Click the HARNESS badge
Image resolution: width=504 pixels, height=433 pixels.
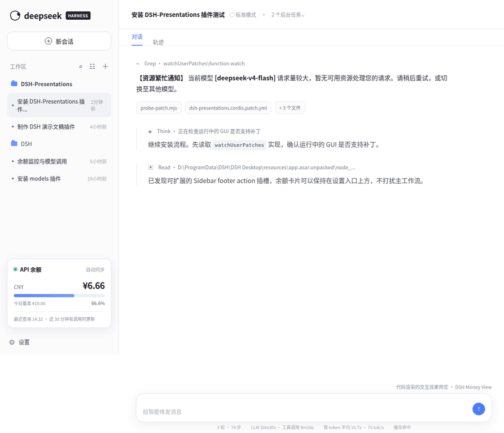coord(78,15)
